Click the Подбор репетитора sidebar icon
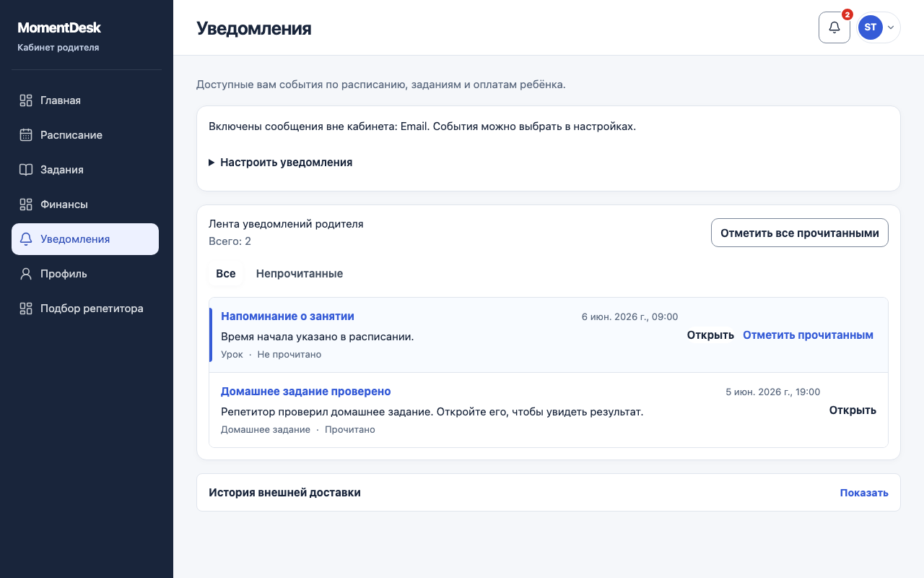924x578 pixels. (26, 309)
